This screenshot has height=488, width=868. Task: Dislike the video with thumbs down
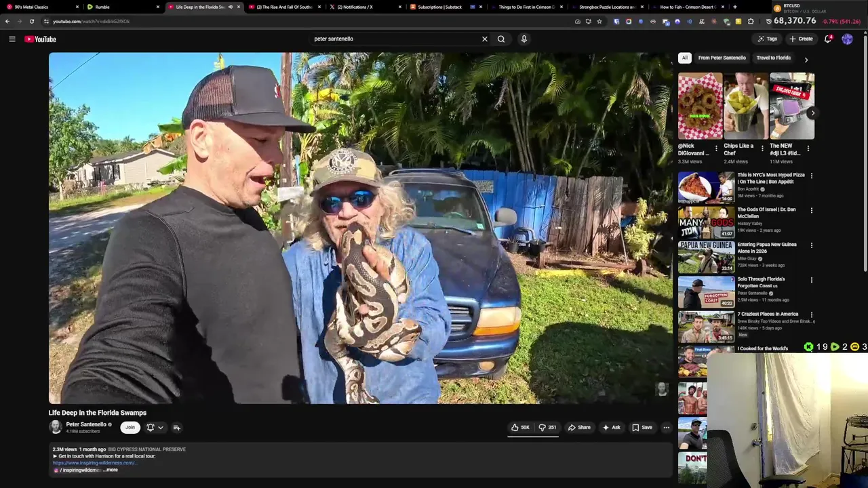(547, 427)
